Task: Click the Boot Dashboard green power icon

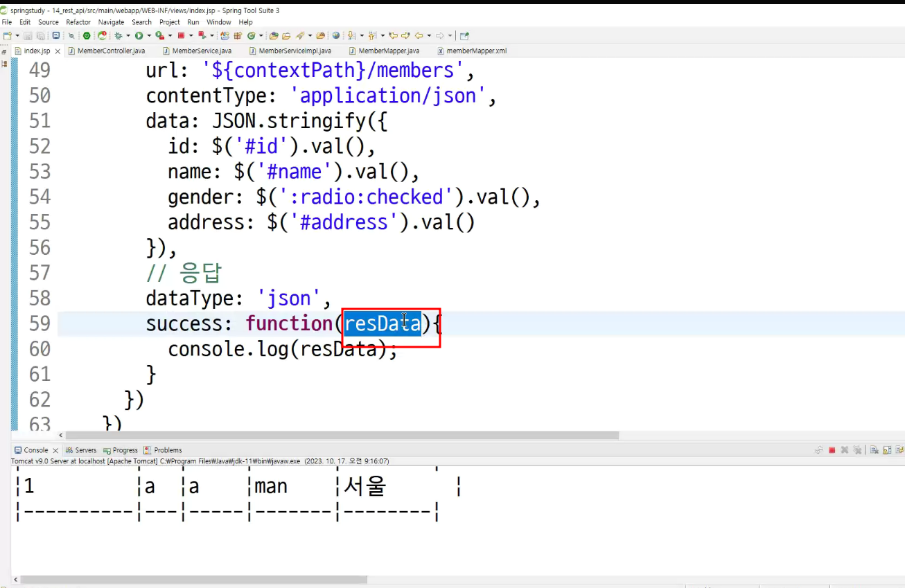Action: 87,35
